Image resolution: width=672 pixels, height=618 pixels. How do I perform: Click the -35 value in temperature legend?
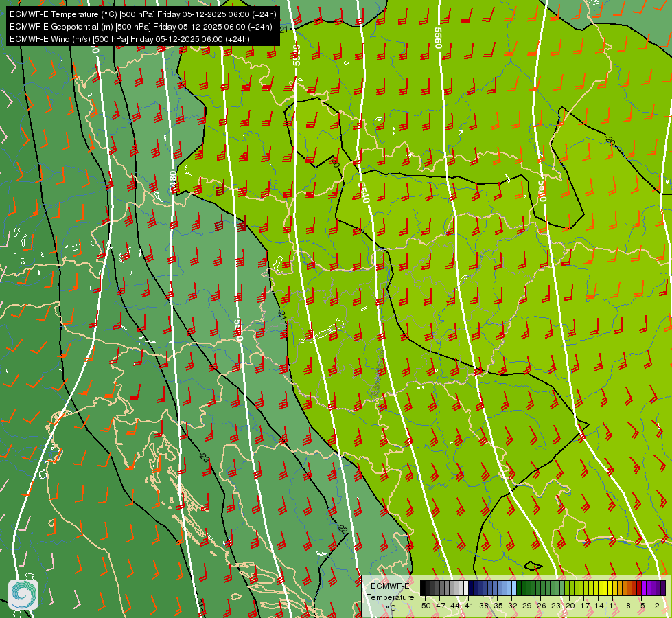497,606
